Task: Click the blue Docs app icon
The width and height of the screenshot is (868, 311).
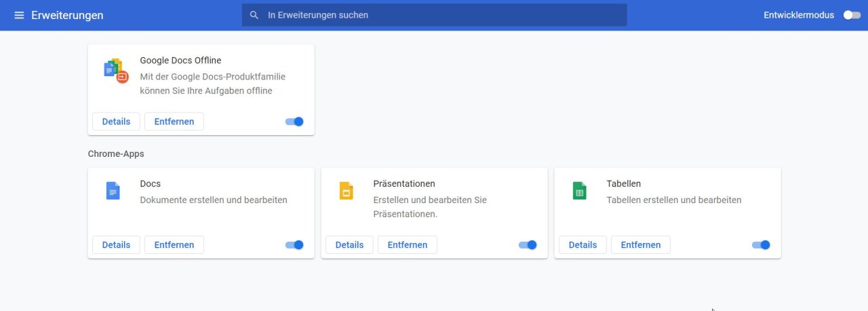Action: (x=113, y=191)
